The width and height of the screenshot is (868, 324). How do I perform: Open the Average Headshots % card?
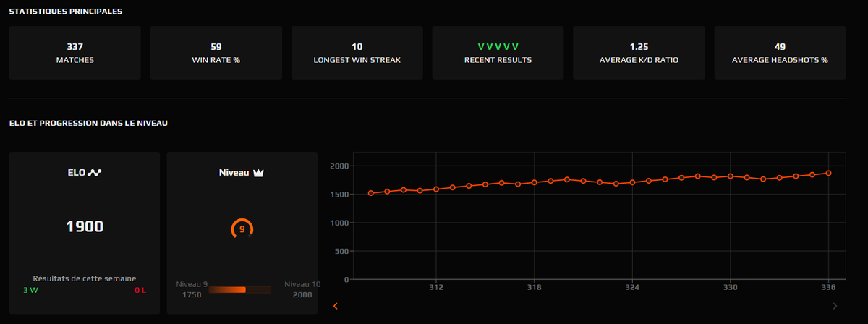[780, 53]
